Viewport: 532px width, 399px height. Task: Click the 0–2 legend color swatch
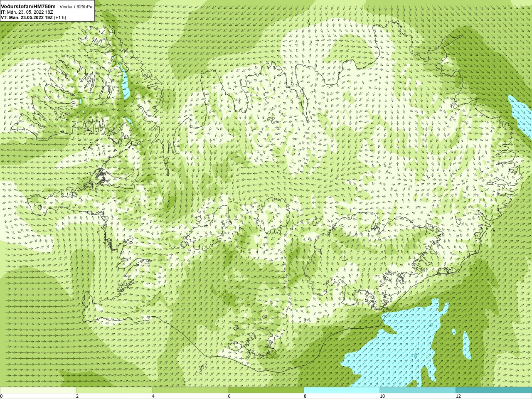(38, 390)
